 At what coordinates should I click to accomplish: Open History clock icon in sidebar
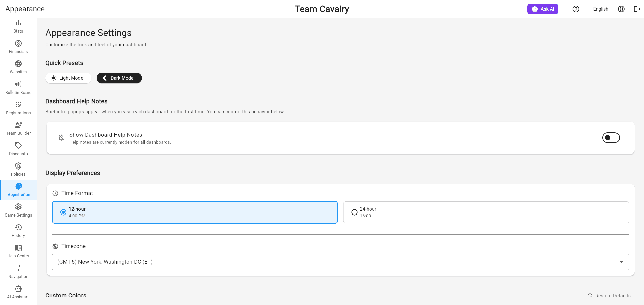click(18, 227)
